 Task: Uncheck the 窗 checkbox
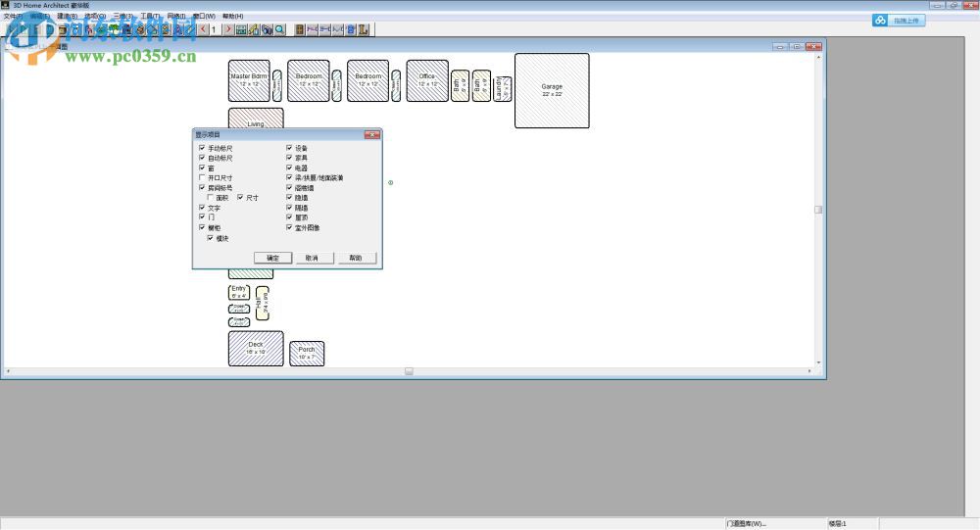click(x=202, y=168)
